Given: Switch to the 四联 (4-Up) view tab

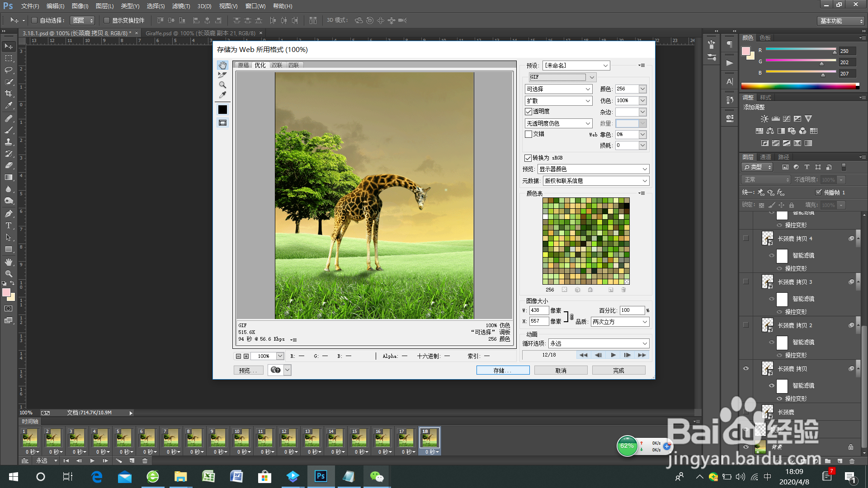Looking at the screenshot, I should [294, 65].
